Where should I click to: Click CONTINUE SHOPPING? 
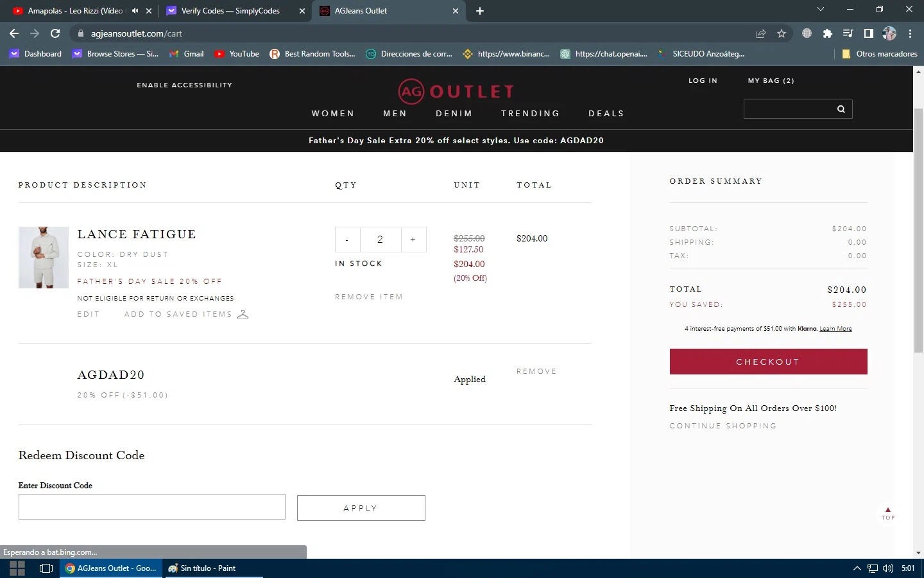point(723,426)
